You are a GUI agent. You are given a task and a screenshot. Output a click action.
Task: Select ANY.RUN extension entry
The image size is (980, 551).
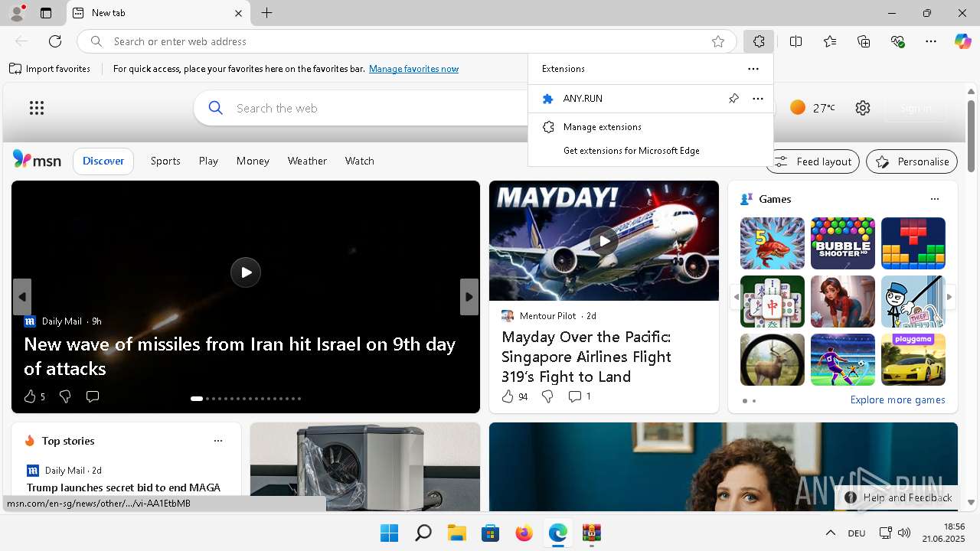(x=650, y=99)
